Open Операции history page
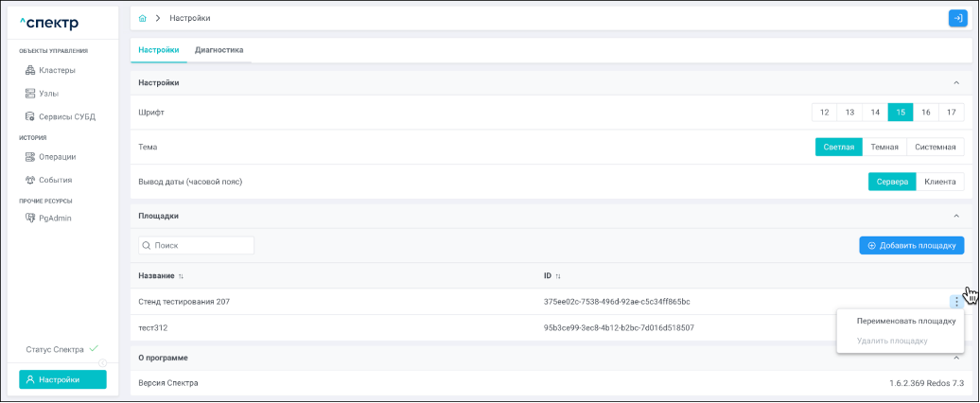The width and height of the screenshot is (980, 403). 57,157
